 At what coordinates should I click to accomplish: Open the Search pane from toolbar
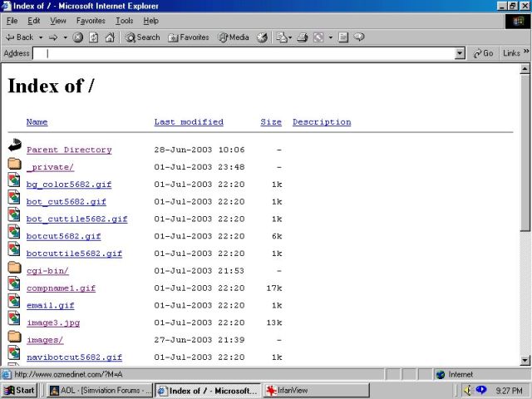click(x=142, y=37)
